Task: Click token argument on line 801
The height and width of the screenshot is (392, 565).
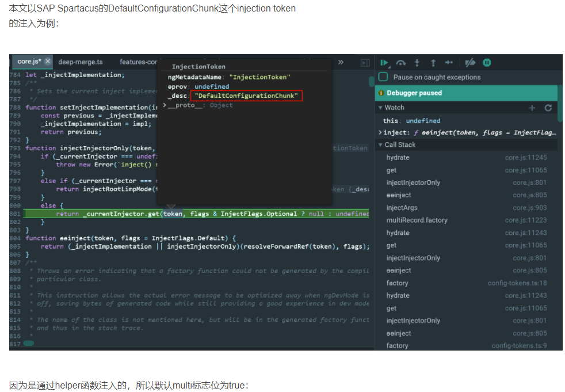Action: click(173, 214)
